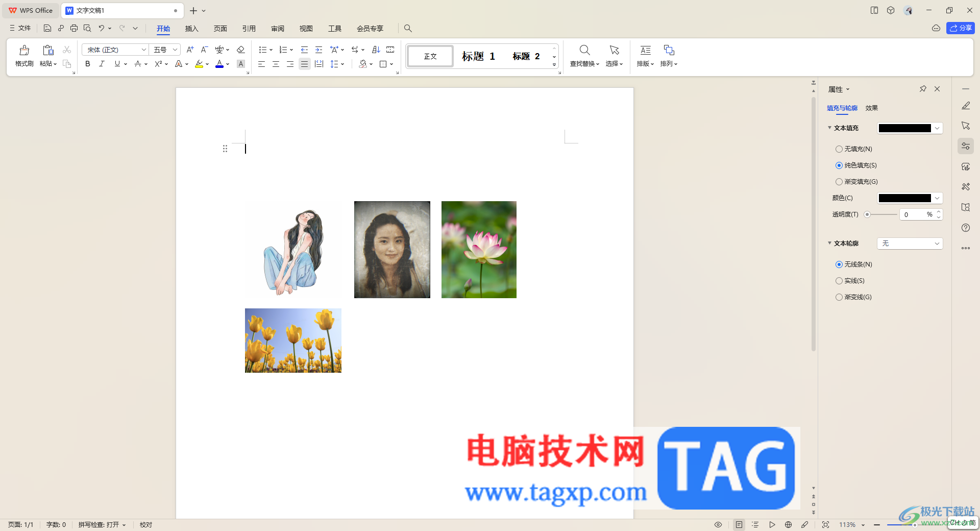This screenshot has height=531, width=980.
Task: Toggle Italic formatting
Action: (102, 64)
